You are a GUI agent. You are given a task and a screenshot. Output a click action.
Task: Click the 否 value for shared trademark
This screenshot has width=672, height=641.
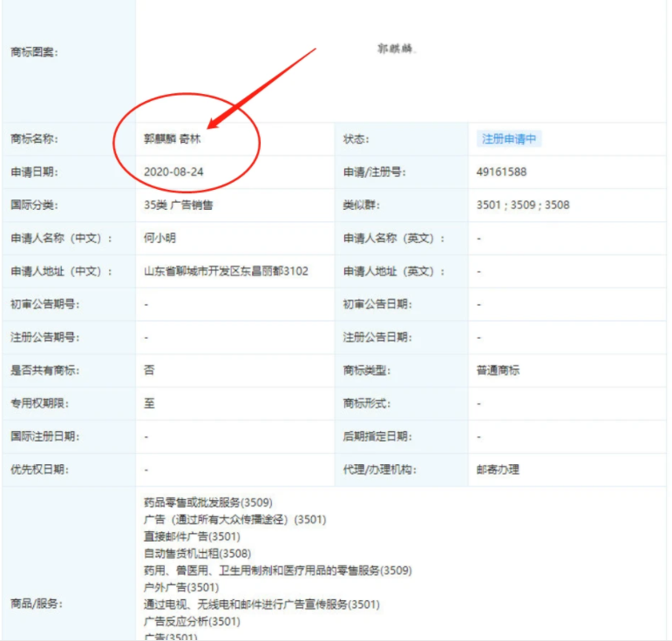149,370
